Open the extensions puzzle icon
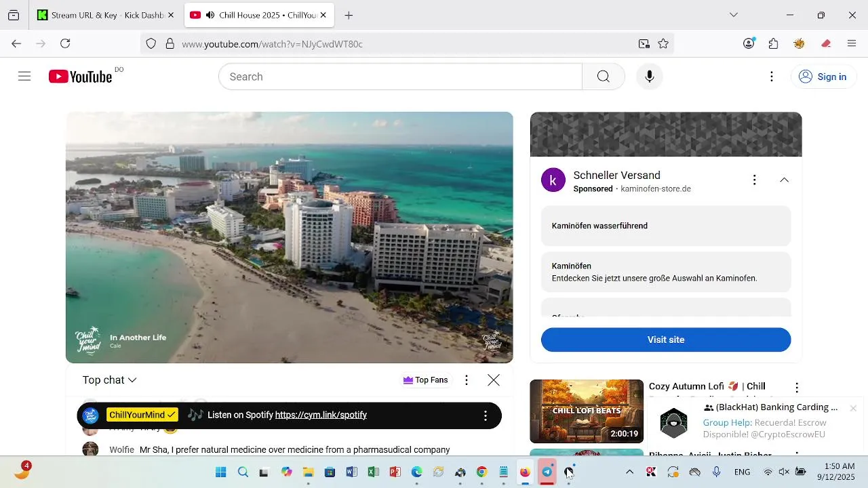 point(774,43)
